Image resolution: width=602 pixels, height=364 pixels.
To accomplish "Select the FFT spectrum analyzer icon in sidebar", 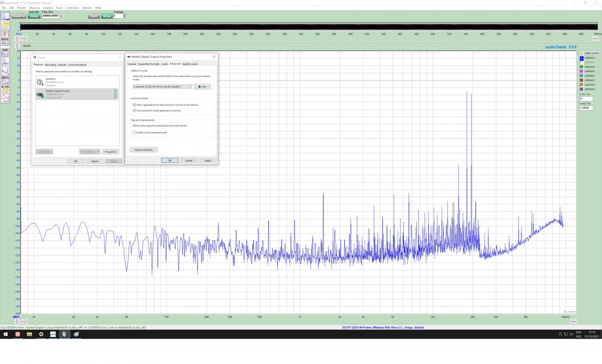I will (x=5, y=16).
